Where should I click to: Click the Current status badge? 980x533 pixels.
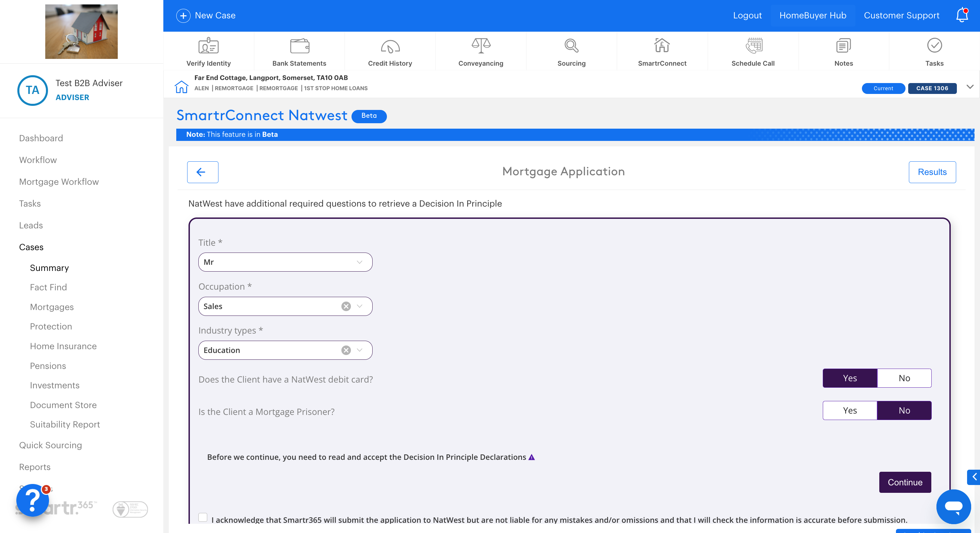click(883, 88)
